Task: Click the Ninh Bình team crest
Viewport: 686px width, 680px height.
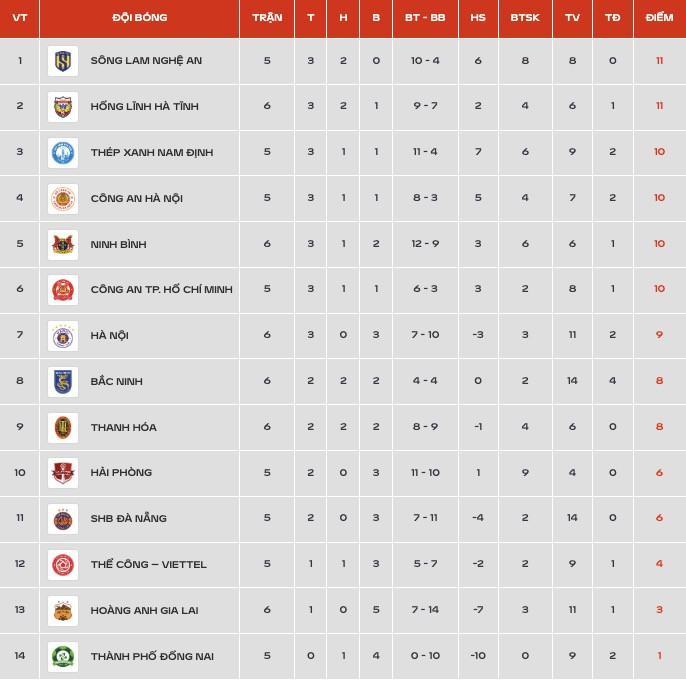Action: tap(63, 245)
